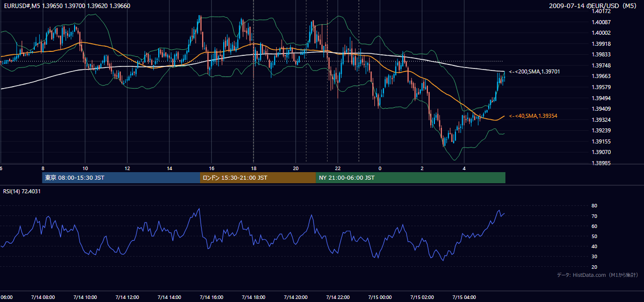Image resolution: width=644 pixels, height=302 pixels.
Task: Click price level 1.40087 on axis
Action: (x=602, y=22)
